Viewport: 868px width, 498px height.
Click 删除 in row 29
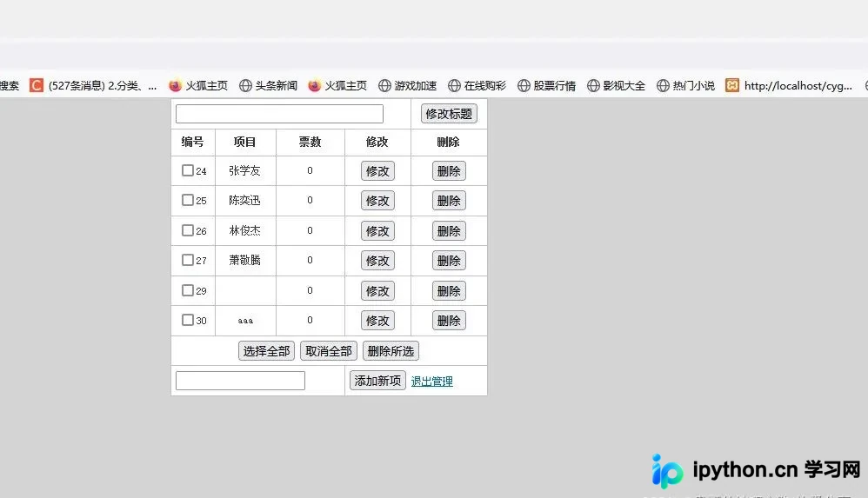point(449,290)
